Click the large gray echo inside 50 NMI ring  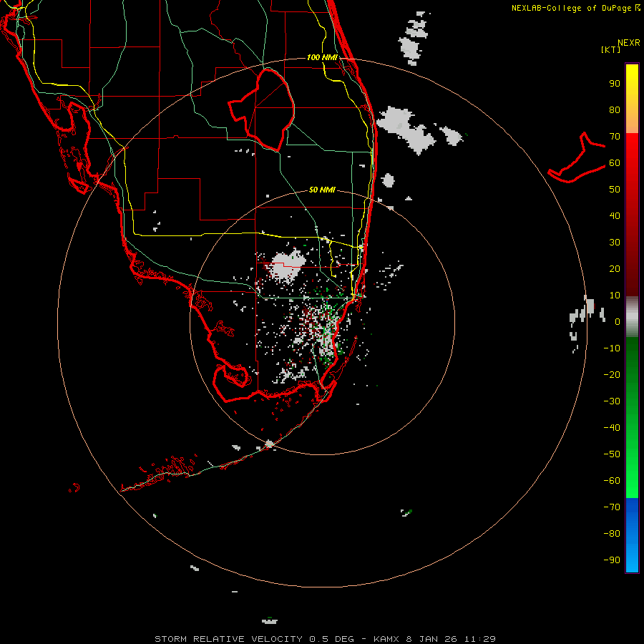click(286, 265)
